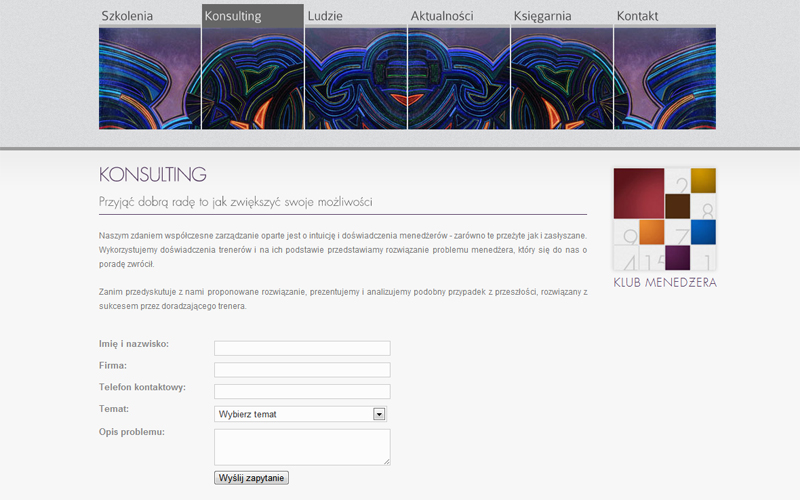Open the Szkolenia menu tab

coord(127,16)
